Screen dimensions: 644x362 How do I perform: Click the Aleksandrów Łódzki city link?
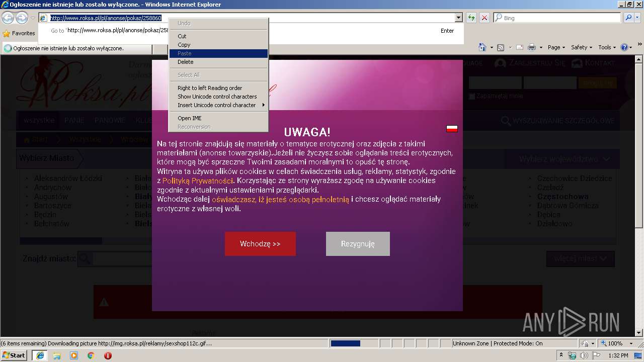pos(68,178)
